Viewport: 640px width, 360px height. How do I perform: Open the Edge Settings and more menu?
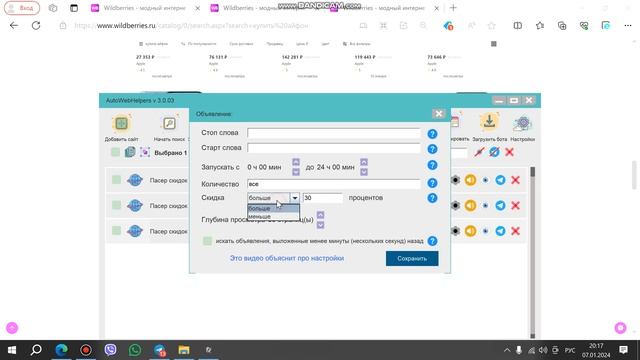tap(628, 25)
